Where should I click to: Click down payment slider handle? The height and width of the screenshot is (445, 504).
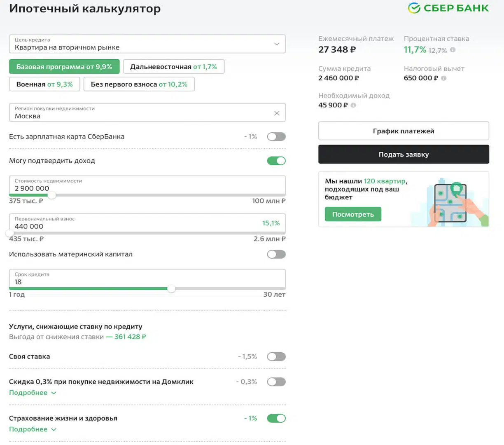pos(9,233)
